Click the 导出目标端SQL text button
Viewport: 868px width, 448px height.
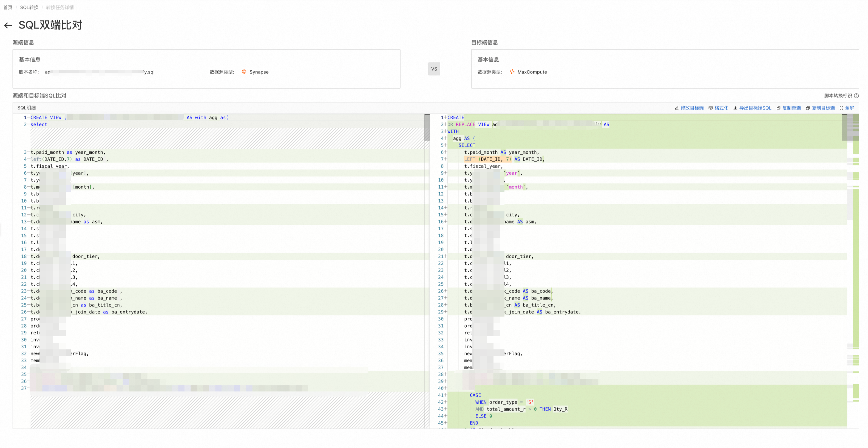[x=755, y=108]
